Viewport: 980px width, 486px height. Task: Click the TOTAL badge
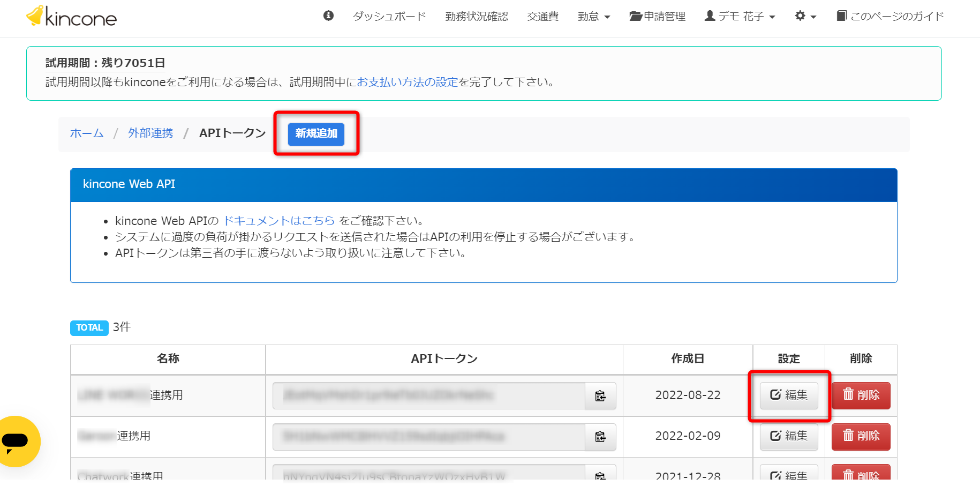pos(89,328)
